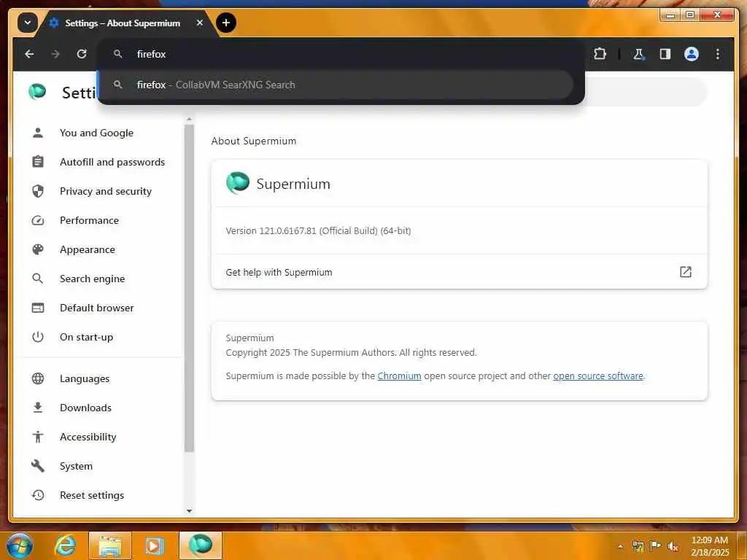The width and height of the screenshot is (747, 560).
Task: Open Languages settings section
Action: click(85, 378)
